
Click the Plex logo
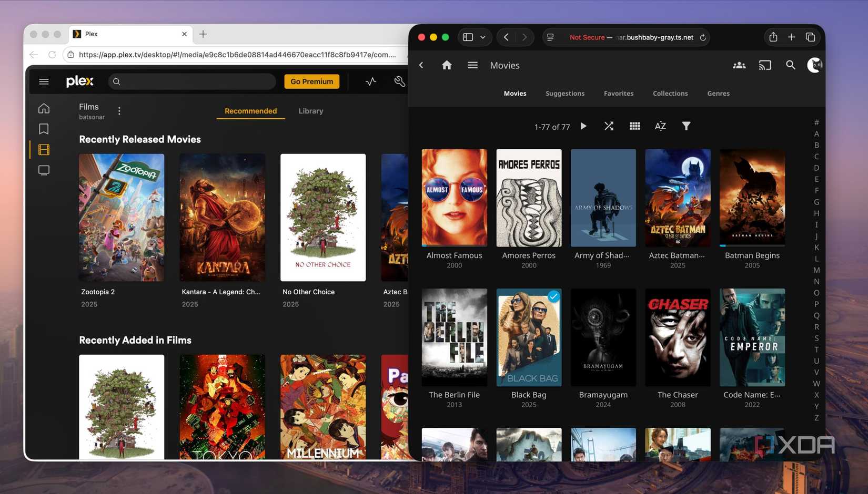(x=79, y=81)
